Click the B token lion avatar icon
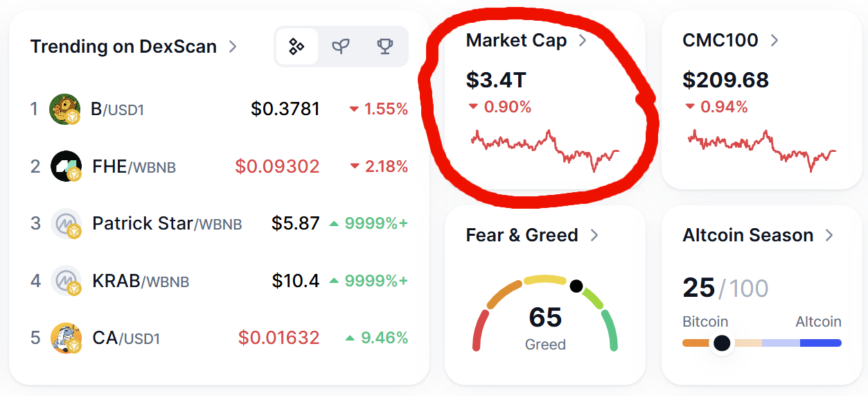This screenshot has width=868, height=396. pyautogui.click(x=65, y=109)
